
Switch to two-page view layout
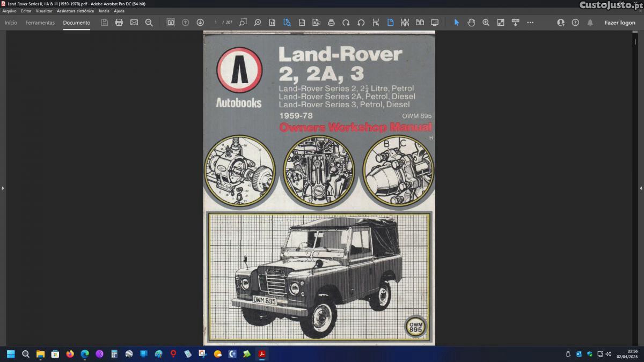point(420,23)
